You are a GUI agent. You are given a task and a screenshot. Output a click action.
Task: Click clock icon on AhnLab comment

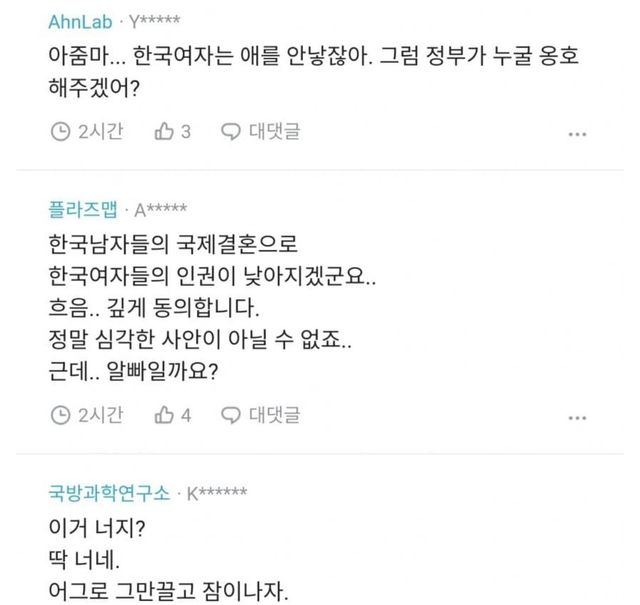coord(60,131)
